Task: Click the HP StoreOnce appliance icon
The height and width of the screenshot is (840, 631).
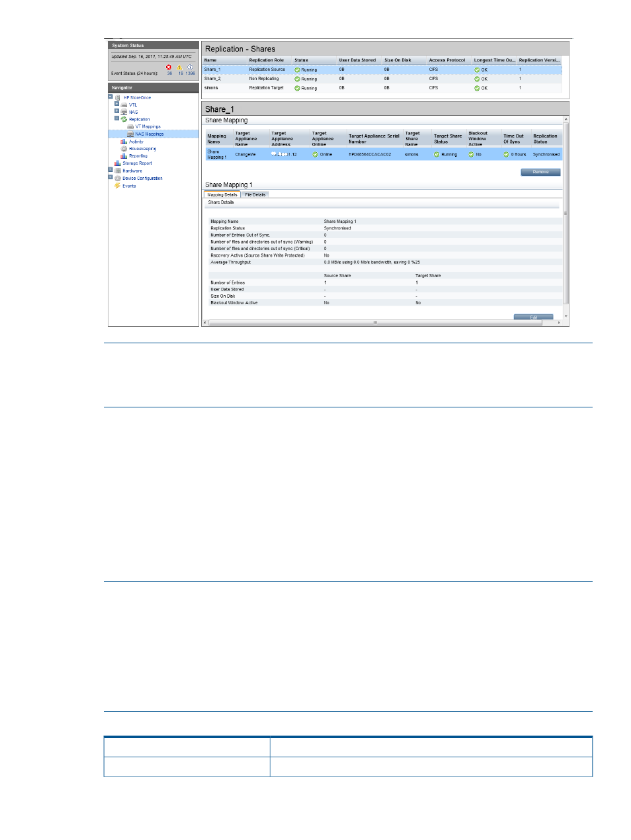Action: click(118, 97)
